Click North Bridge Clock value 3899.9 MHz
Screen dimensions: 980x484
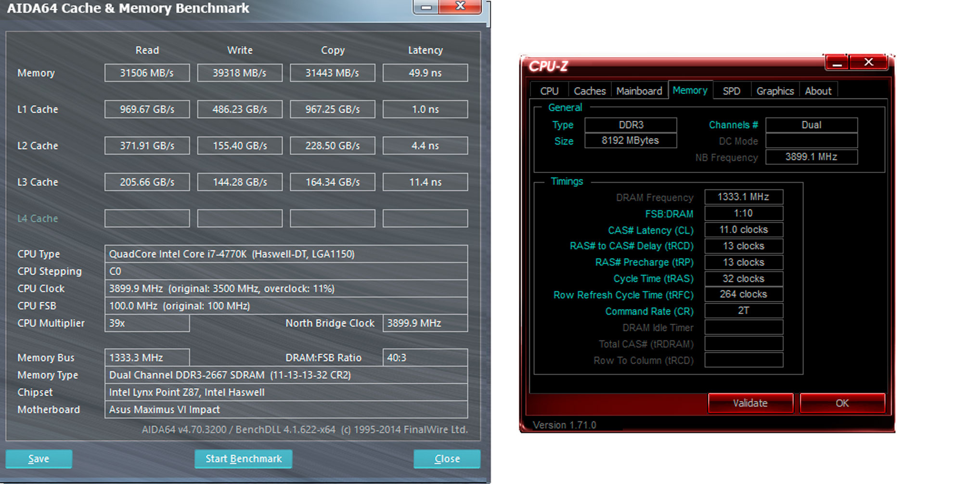pyautogui.click(x=425, y=323)
